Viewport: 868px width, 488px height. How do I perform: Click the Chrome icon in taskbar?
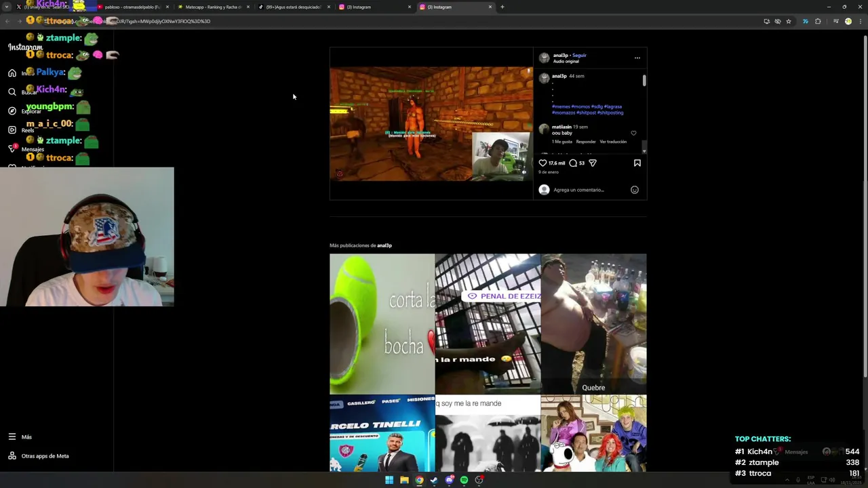point(419,480)
